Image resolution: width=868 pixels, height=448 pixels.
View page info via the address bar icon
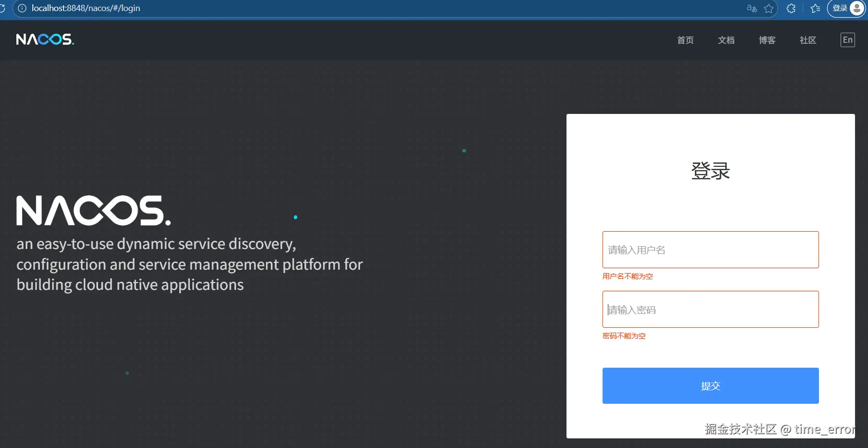click(x=22, y=8)
